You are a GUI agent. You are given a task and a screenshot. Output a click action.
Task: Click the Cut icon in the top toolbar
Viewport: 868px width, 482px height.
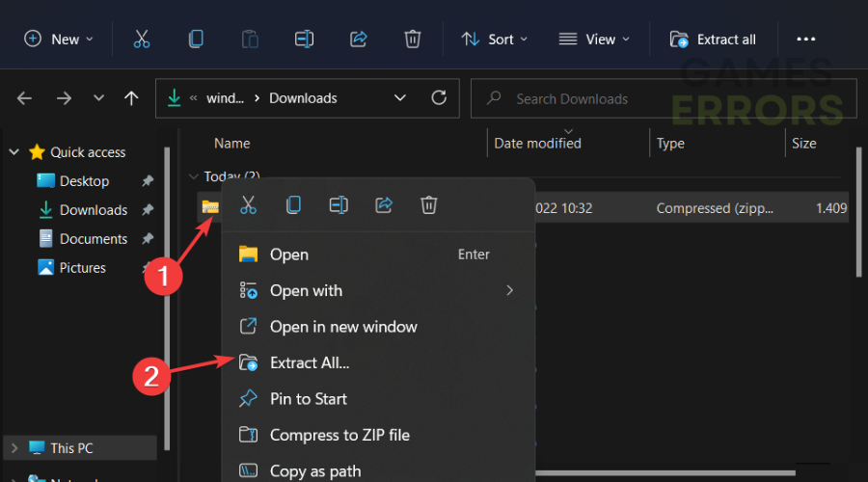click(x=142, y=40)
